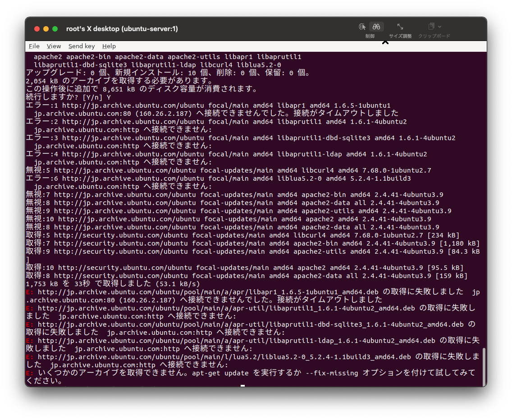
Task: Open the File menu
Action: click(x=34, y=46)
